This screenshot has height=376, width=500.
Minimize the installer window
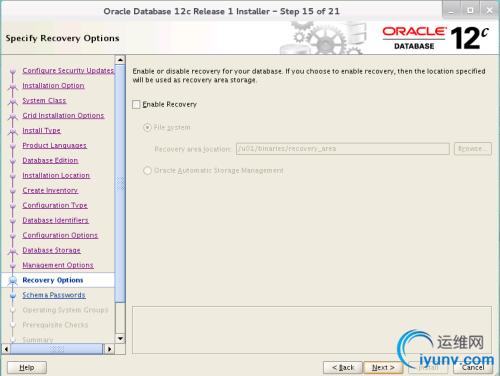pos(451,11)
